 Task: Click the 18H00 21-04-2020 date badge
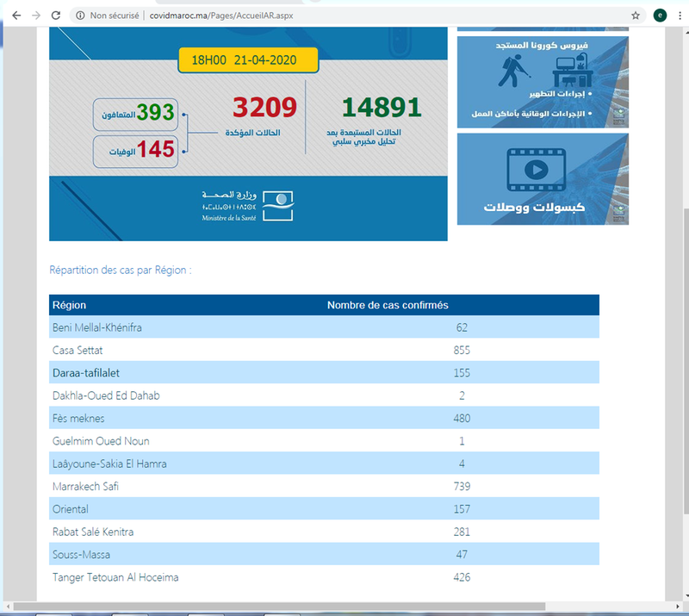(249, 60)
